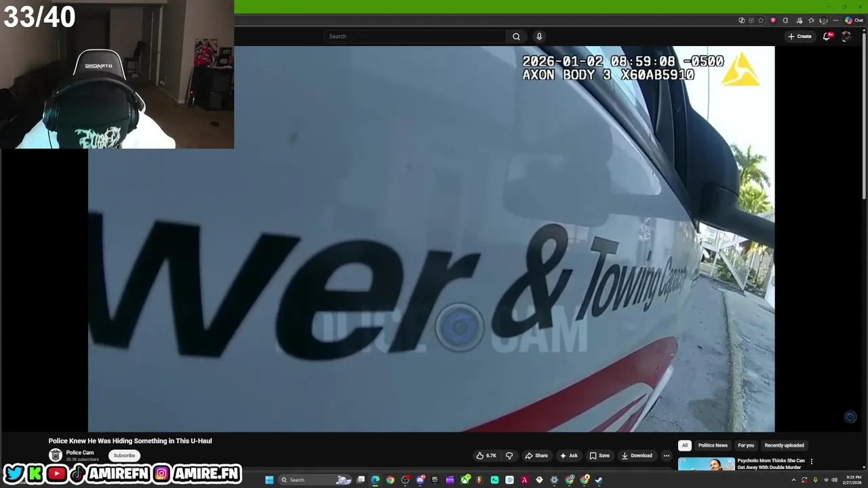Download the video
The image size is (868, 488).
tap(637, 455)
